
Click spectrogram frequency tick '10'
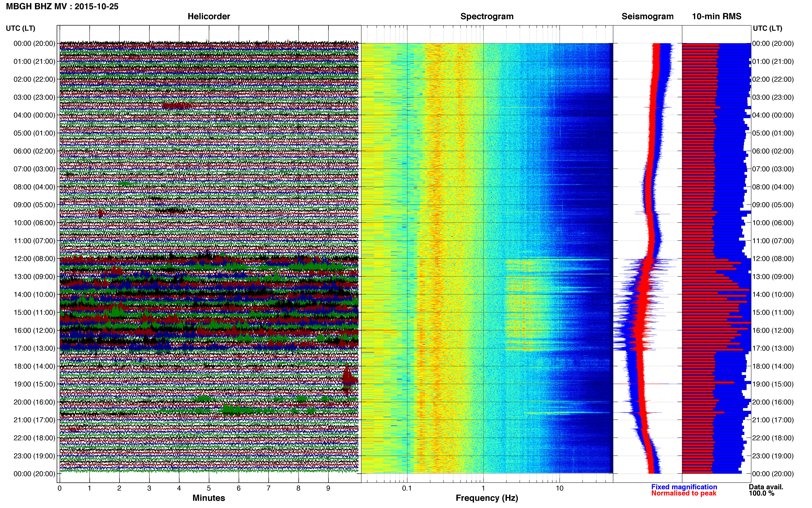[x=559, y=488]
